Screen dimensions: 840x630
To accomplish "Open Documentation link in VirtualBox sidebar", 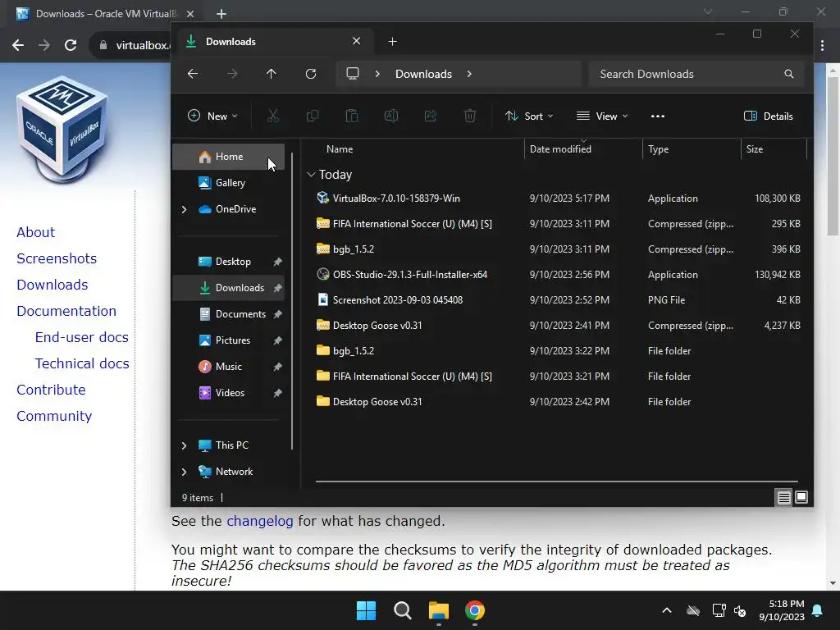I will coord(66,311).
